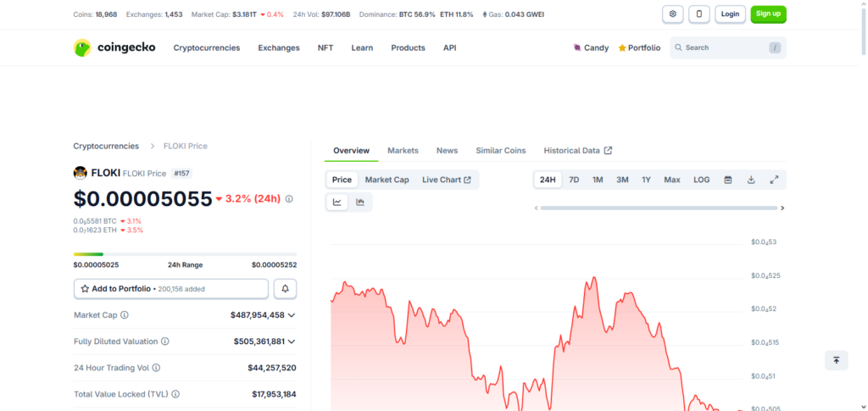Select the 7D time range
The height and width of the screenshot is (411, 868).
point(574,180)
